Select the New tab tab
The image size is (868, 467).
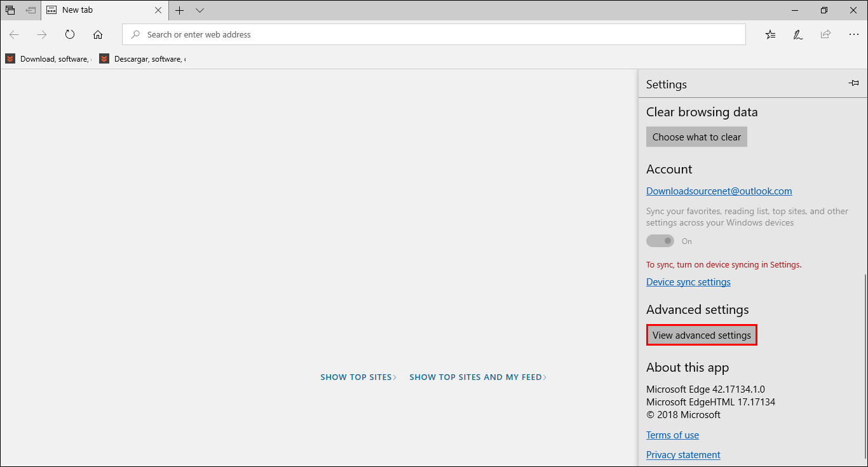pyautogui.click(x=105, y=10)
